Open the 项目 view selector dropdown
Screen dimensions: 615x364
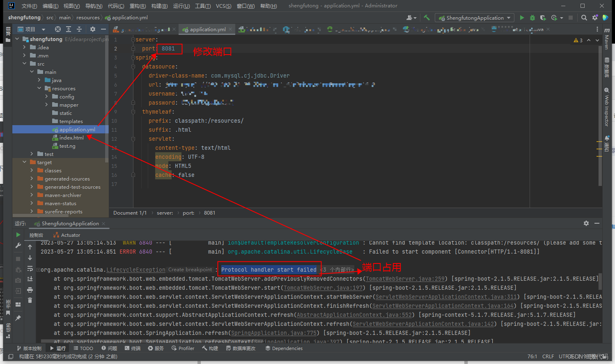click(x=32, y=29)
